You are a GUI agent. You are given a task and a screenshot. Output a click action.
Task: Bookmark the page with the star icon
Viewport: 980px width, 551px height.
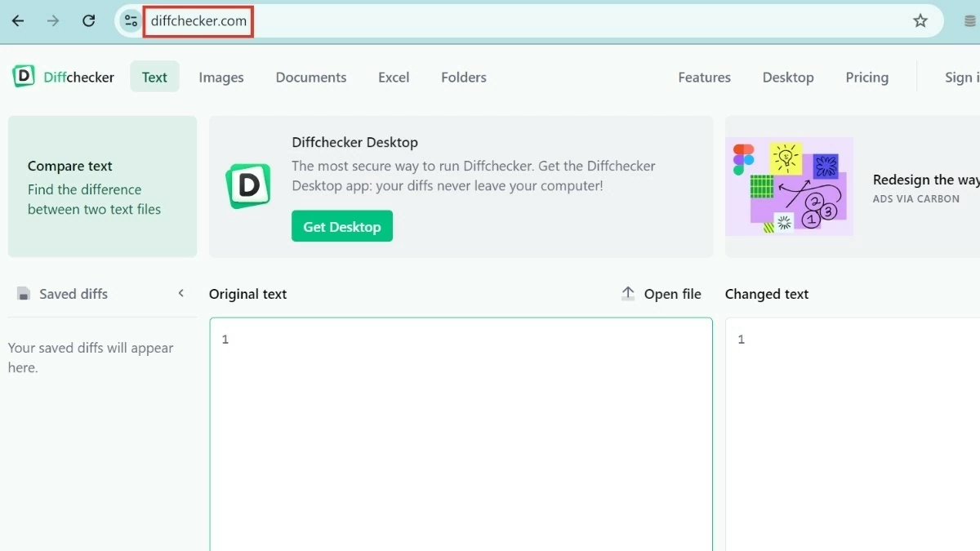[920, 20]
